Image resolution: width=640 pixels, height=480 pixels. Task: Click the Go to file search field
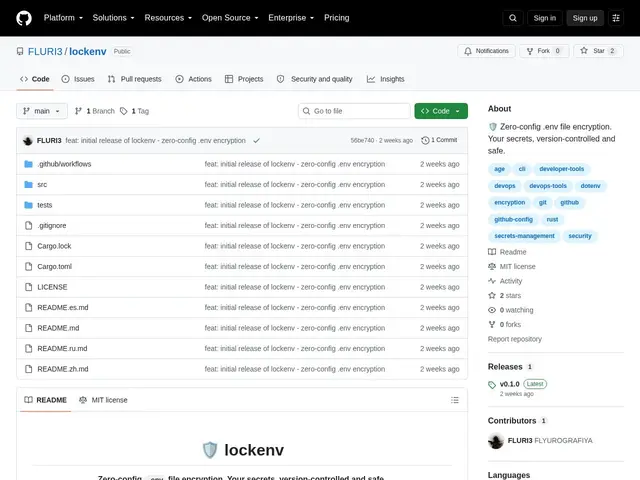pos(354,111)
